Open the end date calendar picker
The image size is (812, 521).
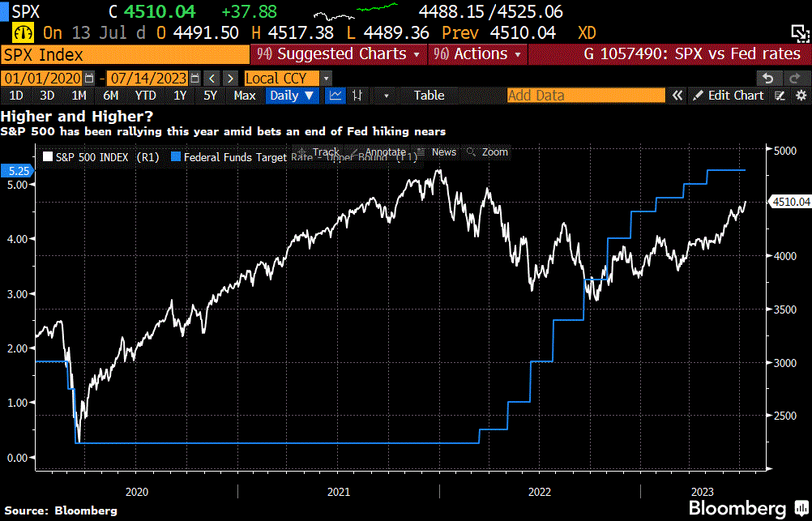pyautogui.click(x=194, y=79)
